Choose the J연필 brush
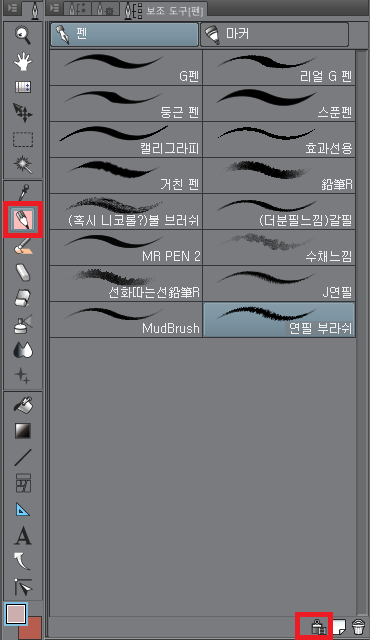The image size is (370, 640). 279,283
